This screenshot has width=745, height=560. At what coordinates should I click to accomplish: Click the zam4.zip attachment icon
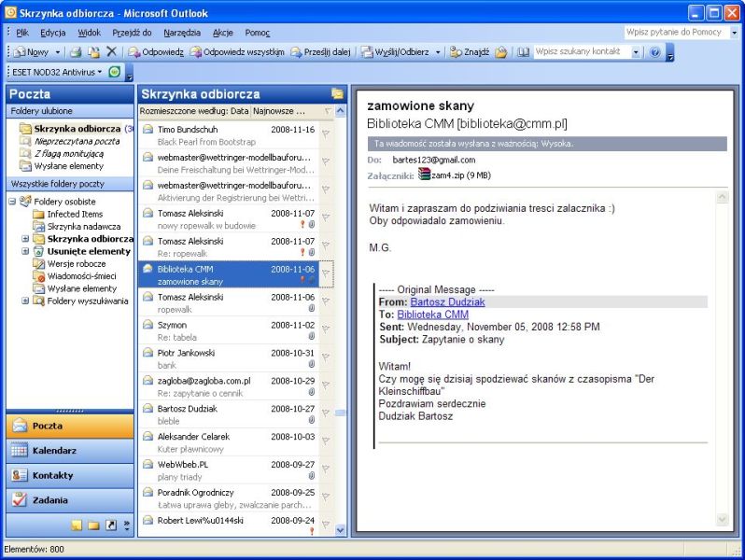pos(426,174)
